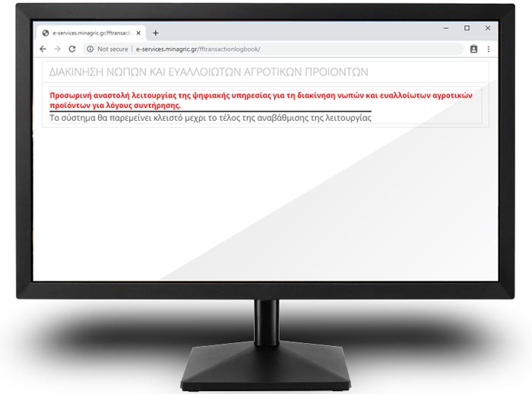Viewport: 532px width, 394px height.
Task: Click the globe favicon on the tab
Action: (x=46, y=33)
